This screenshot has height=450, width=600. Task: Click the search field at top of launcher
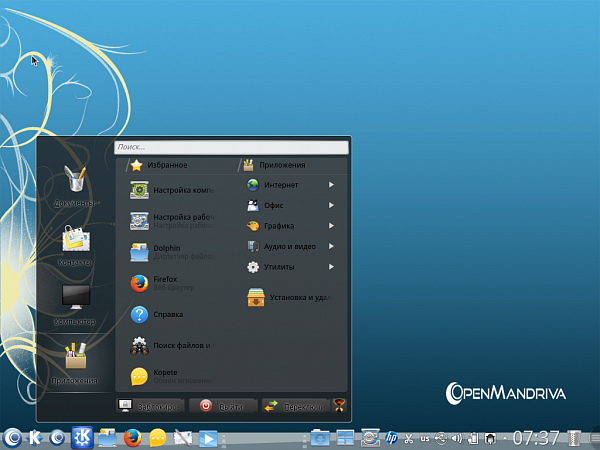point(231,147)
